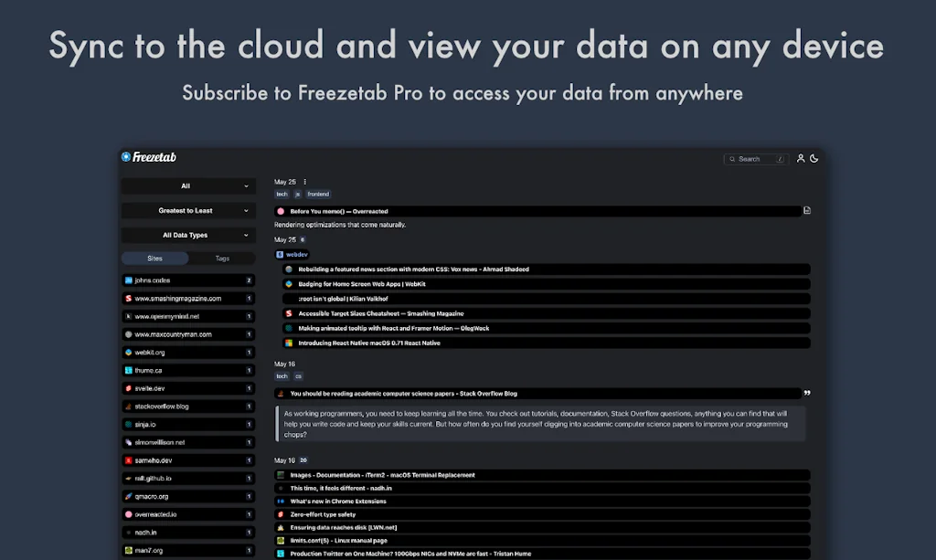Click the Freezetab logo icon
The image size is (936, 560).
click(125, 156)
